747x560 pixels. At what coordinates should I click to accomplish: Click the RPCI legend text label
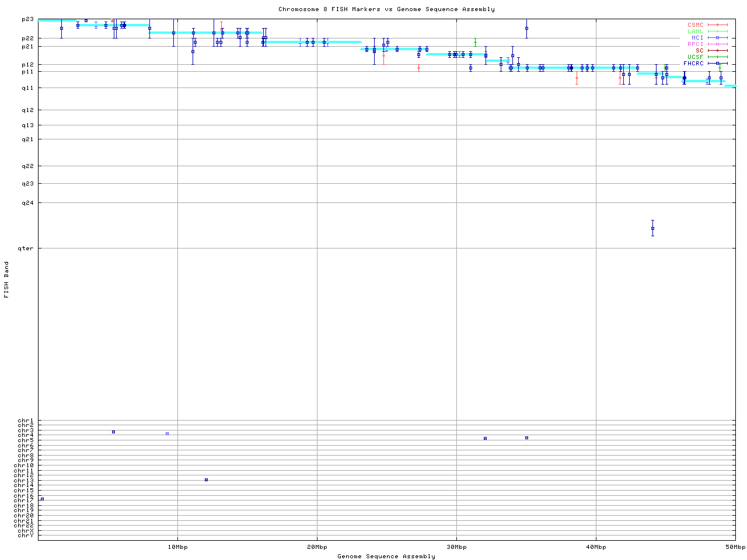click(x=695, y=44)
